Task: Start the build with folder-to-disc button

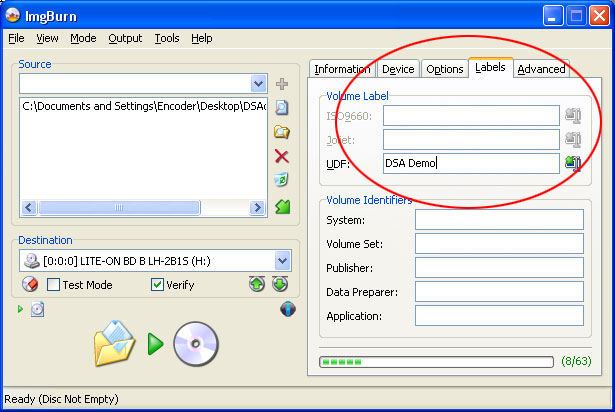Action: tap(114, 344)
